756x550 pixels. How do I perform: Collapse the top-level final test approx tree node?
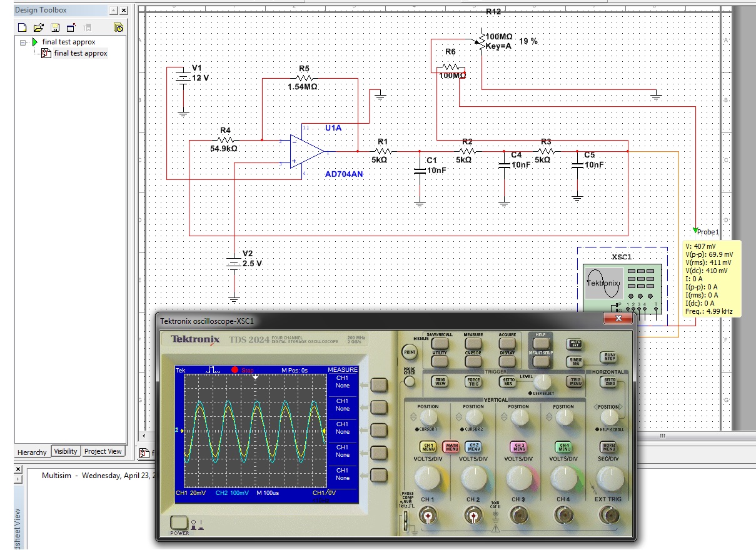(x=23, y=42)
